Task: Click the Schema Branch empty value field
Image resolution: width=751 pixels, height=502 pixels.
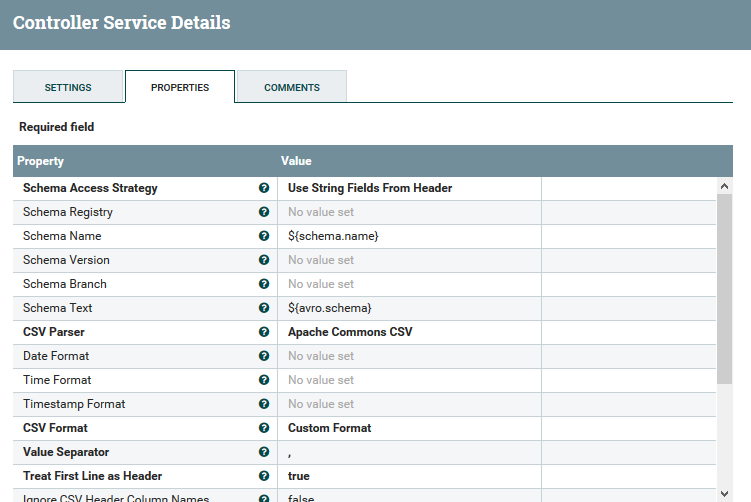Action: pos(409,284)
